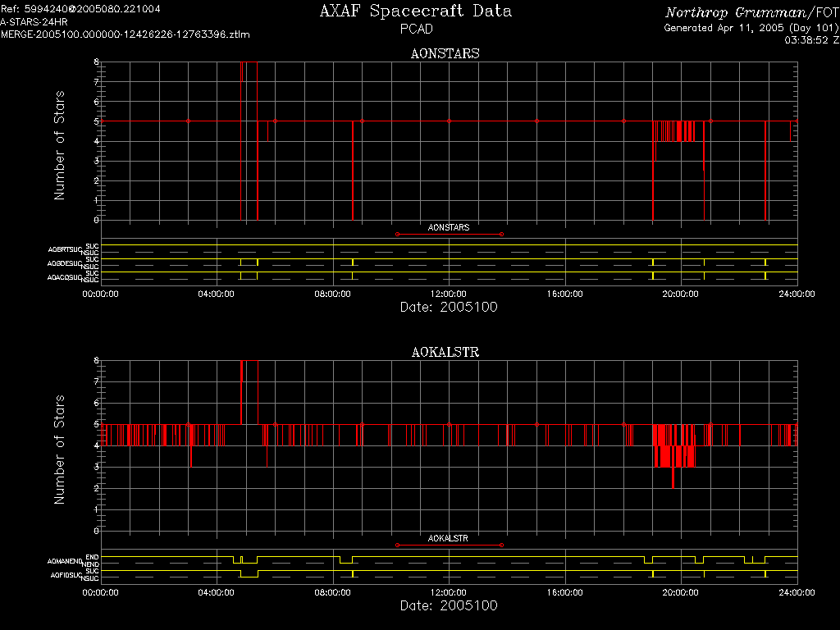Screen dimensions: 840x630
Task: Click 20:00:00 tick label under lower plot
Action: [x=680, y=592]
